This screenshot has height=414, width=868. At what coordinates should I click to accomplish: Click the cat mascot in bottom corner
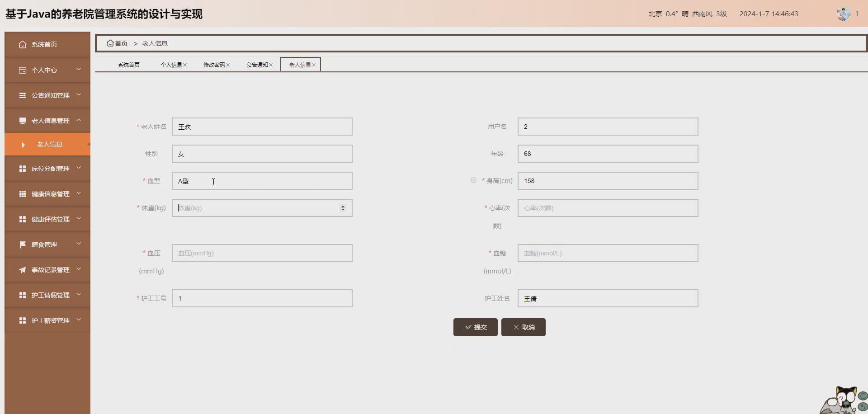coord(844,400)
